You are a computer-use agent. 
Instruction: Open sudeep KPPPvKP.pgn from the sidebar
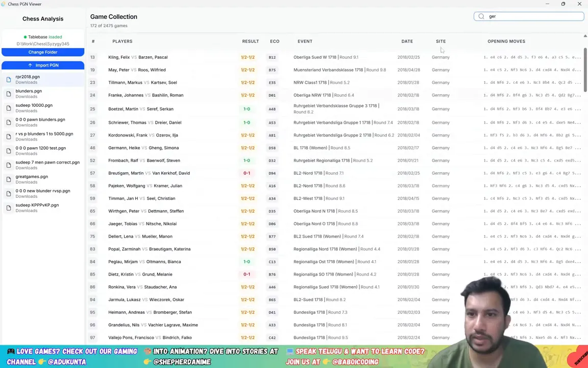pos(43,208)
